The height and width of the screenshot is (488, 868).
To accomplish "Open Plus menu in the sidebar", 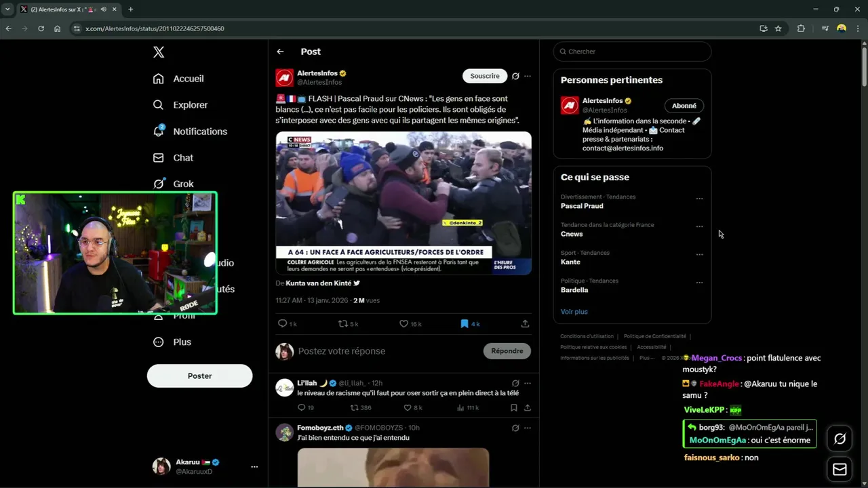I will click(173, 342).
